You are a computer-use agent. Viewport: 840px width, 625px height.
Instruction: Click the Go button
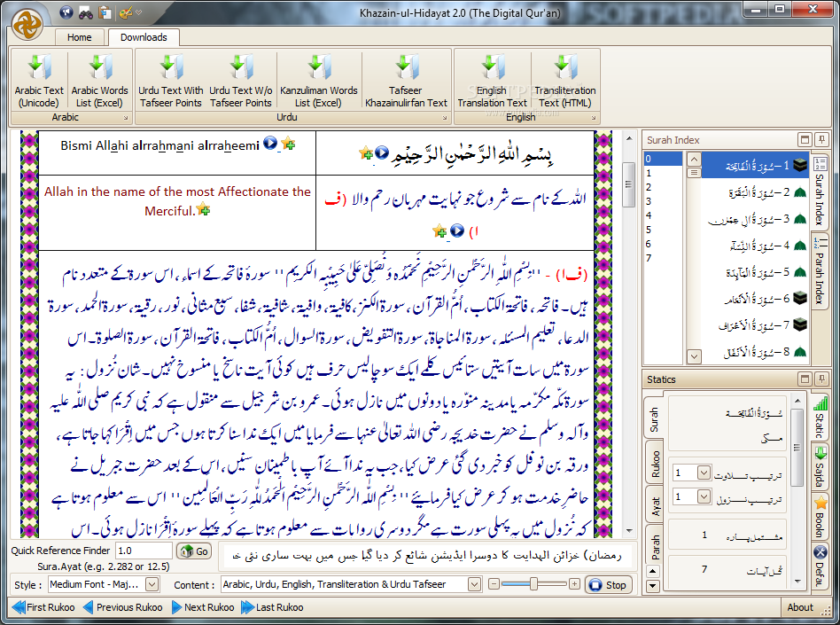194,551
